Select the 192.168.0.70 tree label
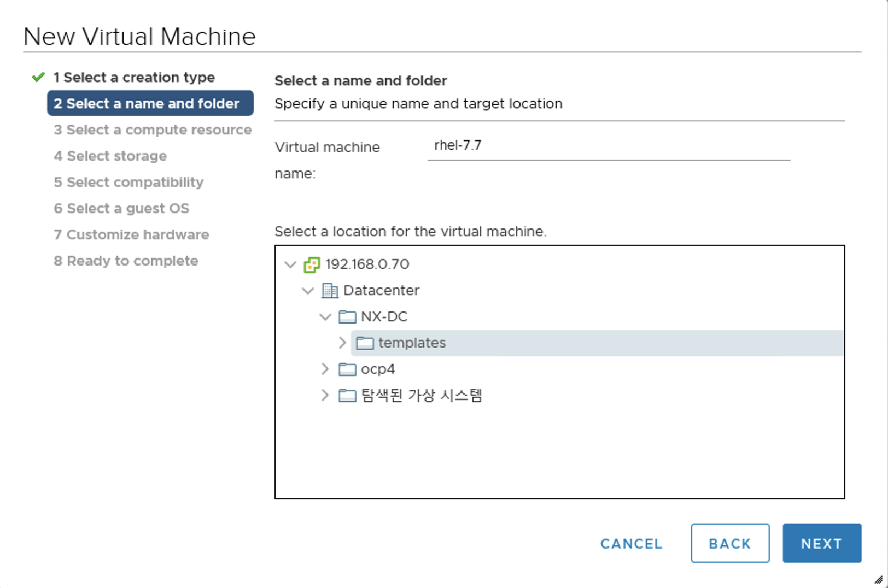The height and width of the screenshot is (588, 888). point(367,264)
